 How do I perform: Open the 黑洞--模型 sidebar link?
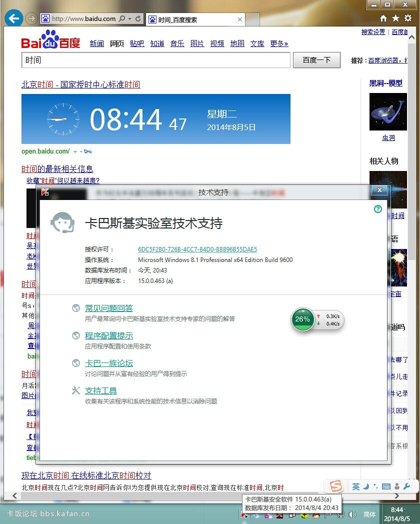pyautogui.click(x=386, y=83)
